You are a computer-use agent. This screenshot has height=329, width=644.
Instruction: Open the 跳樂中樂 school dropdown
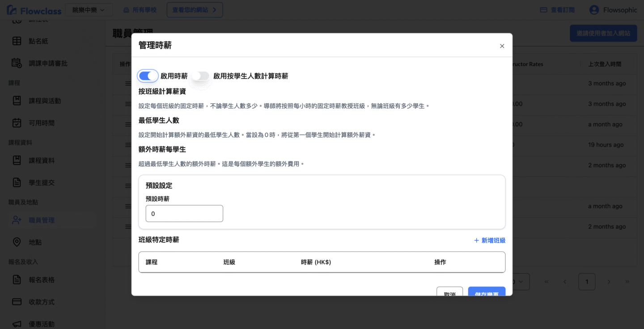(89, 10)
